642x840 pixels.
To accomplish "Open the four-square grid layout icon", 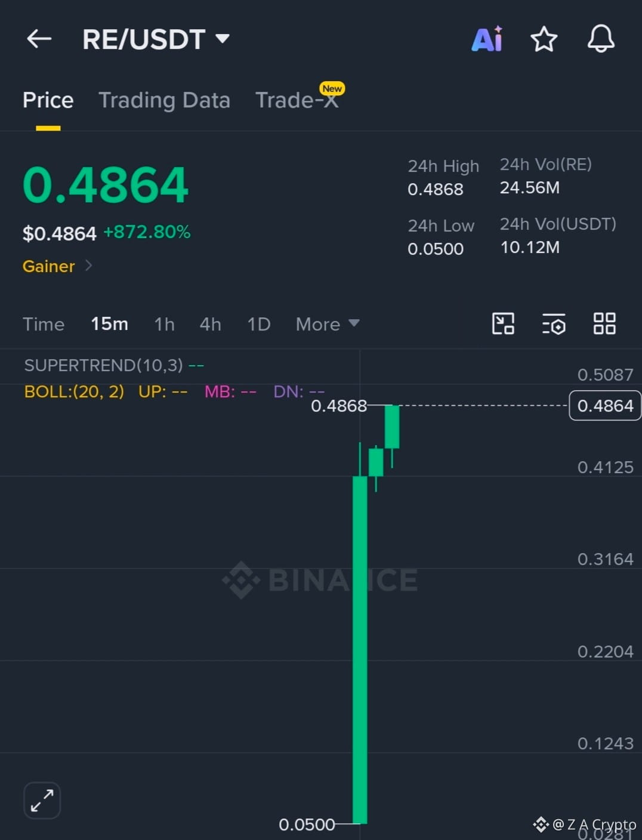I will pos(604,323).
